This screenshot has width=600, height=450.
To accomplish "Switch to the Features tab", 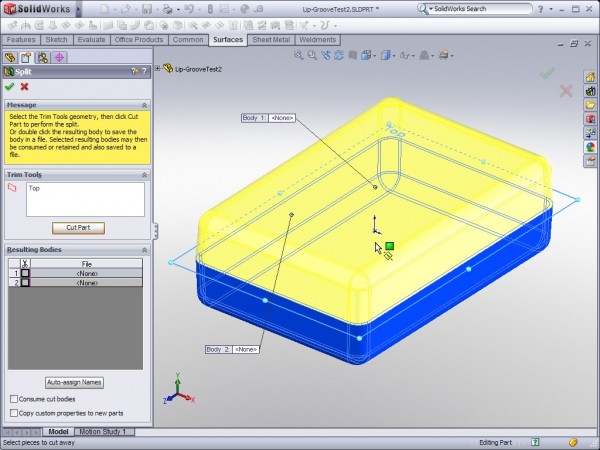I will coord(21,40).
